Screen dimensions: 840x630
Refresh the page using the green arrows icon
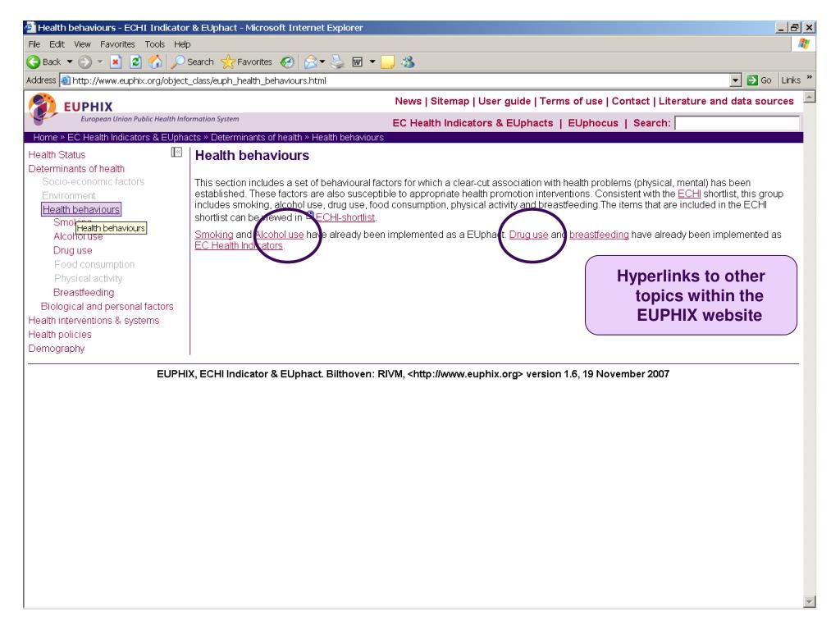136,62
